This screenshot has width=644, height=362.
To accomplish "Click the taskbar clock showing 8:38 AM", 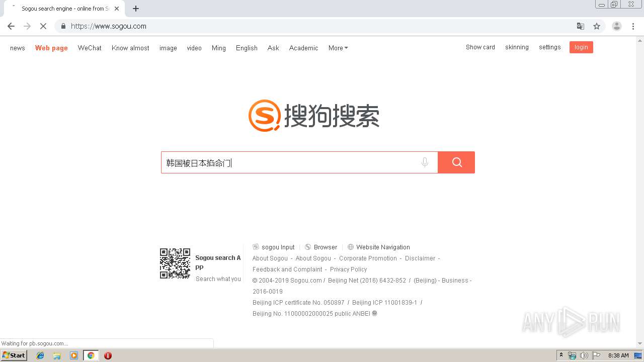I will [x=618, y=355].
